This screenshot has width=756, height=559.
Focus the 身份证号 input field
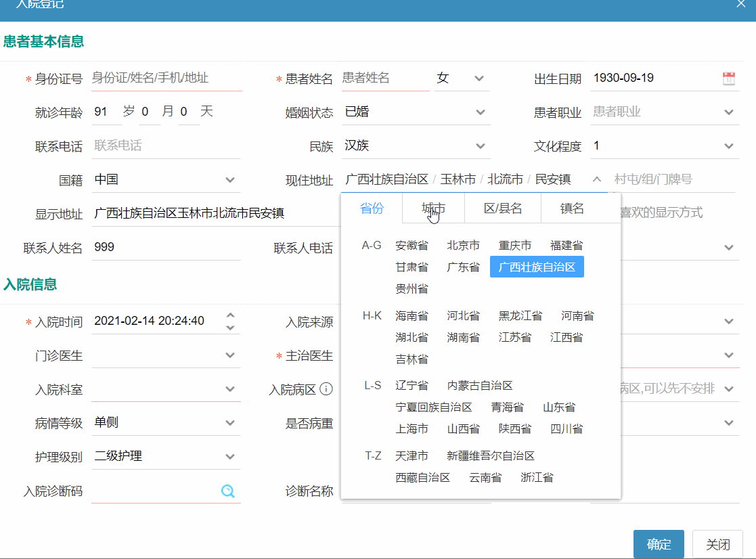point(166,78)
